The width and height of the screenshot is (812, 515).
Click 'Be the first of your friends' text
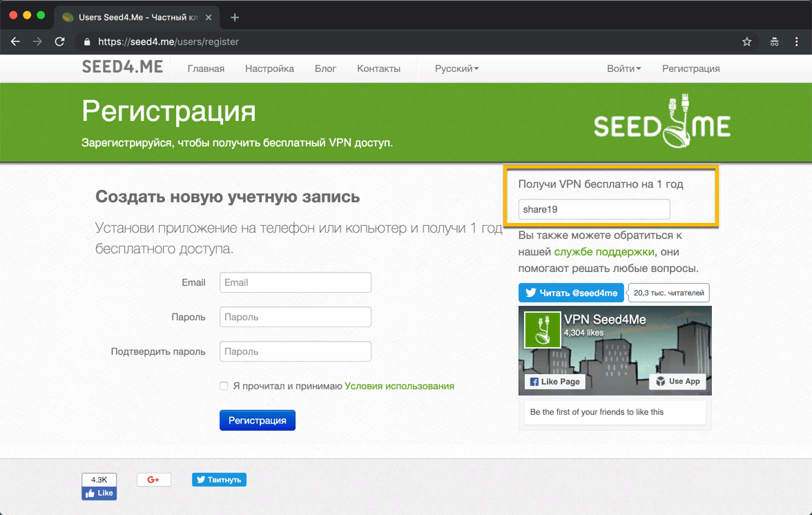(x=597, y=412)
